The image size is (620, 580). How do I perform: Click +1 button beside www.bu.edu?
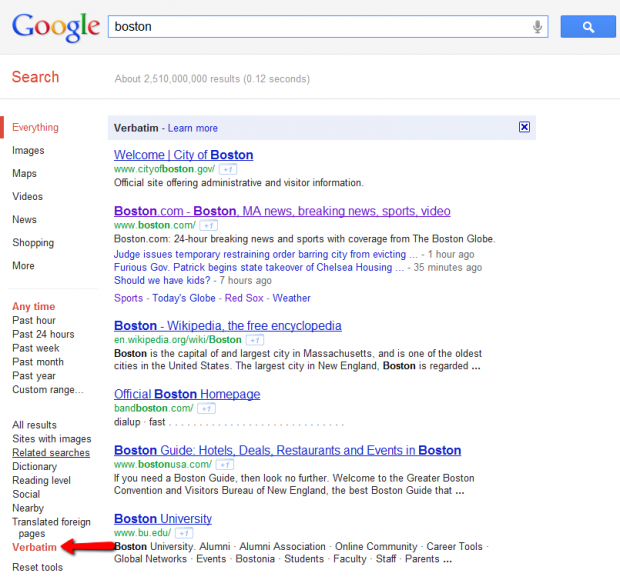click(184, 533)
